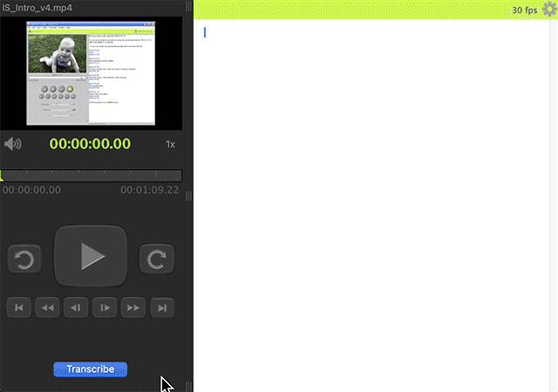The width and height of the screenshot is (558, 392).
Task: Click the skip back (counterclockwise arrow) button
Action: click(25, 259)
